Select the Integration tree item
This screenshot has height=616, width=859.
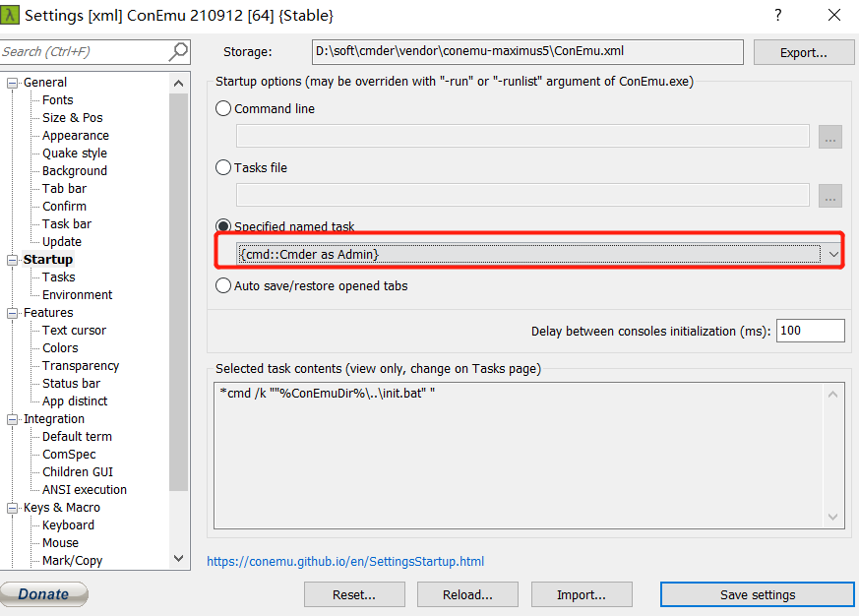(x=54, y=419)
